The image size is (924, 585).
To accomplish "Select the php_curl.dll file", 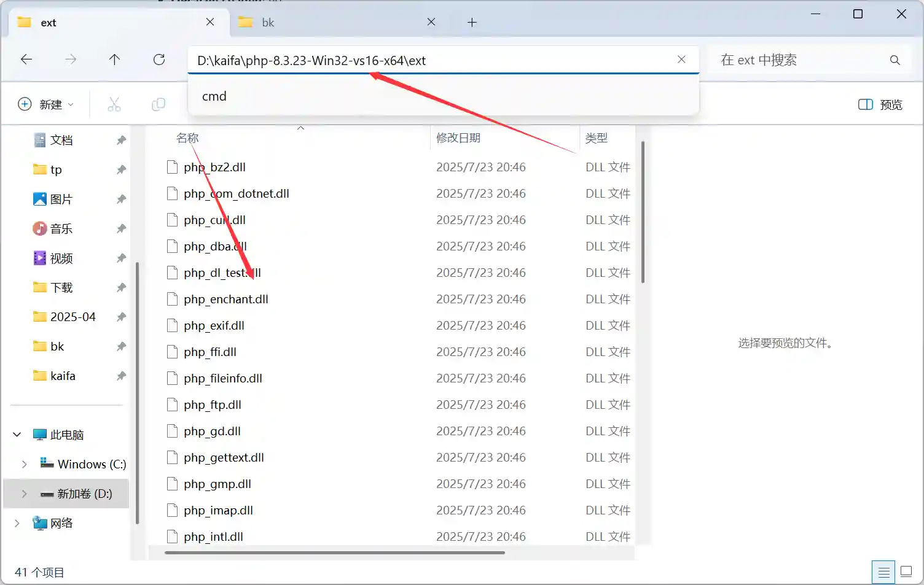I will coord(214,220).
